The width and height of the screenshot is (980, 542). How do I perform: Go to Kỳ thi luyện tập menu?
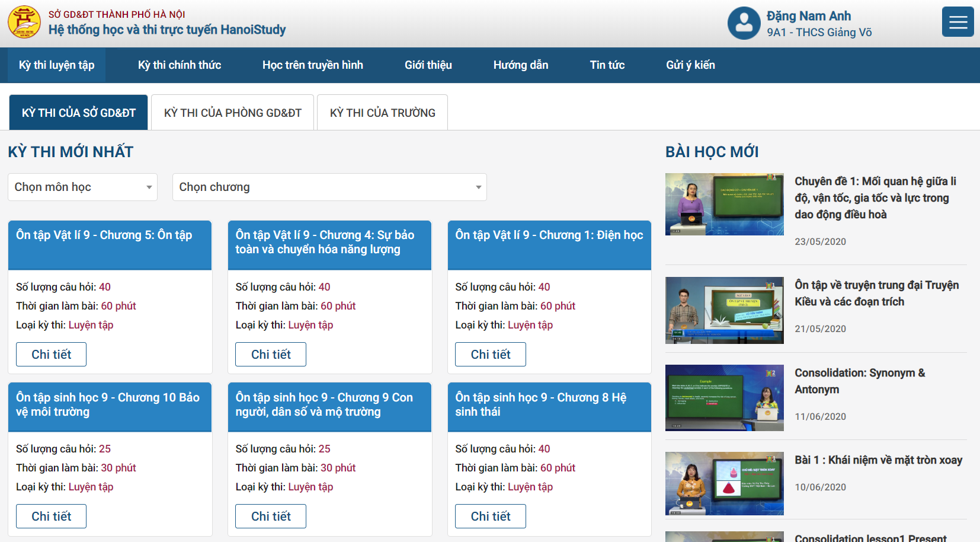click(57, 65)
